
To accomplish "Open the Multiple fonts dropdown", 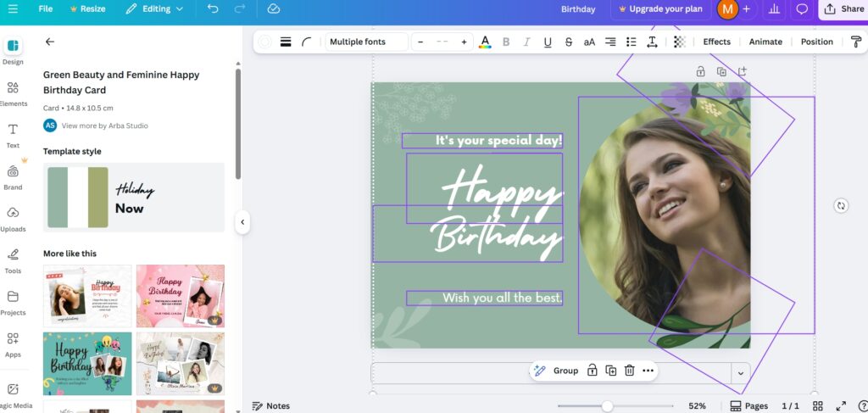I will click(x=366, y=42).
